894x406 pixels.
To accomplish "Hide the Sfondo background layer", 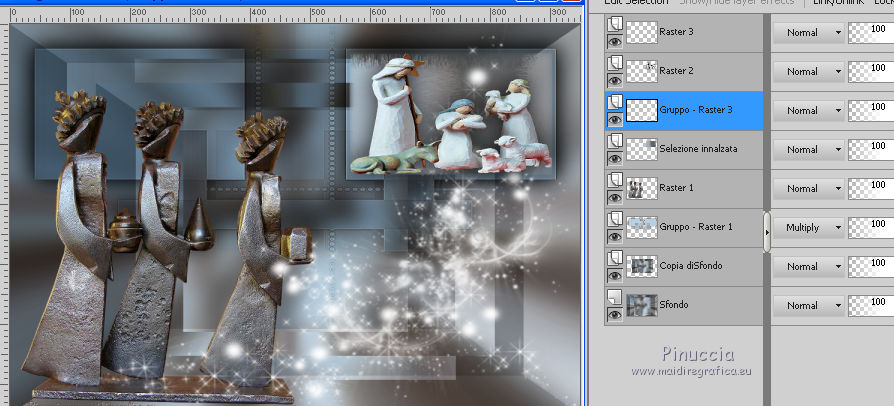I will click(615, 314).
